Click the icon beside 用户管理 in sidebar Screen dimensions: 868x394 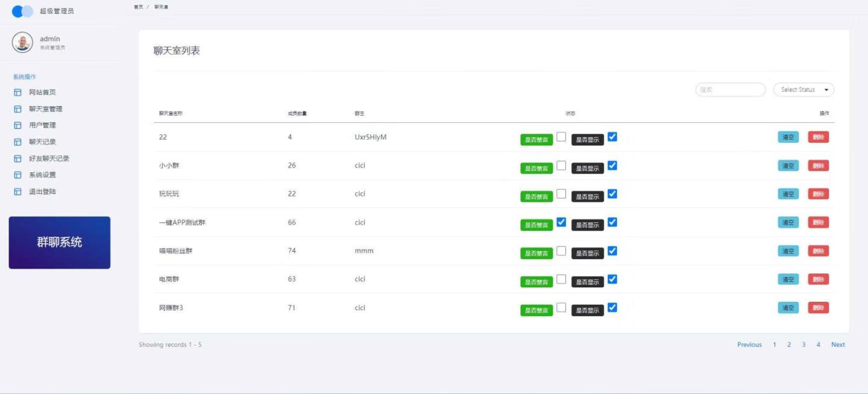pos(17,125)
